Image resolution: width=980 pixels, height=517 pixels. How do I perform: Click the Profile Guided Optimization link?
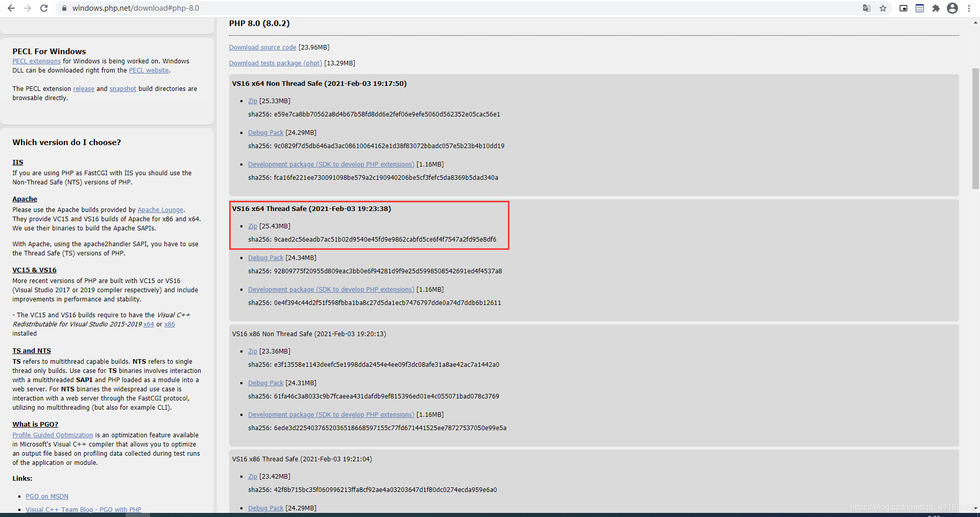[53, 435]
